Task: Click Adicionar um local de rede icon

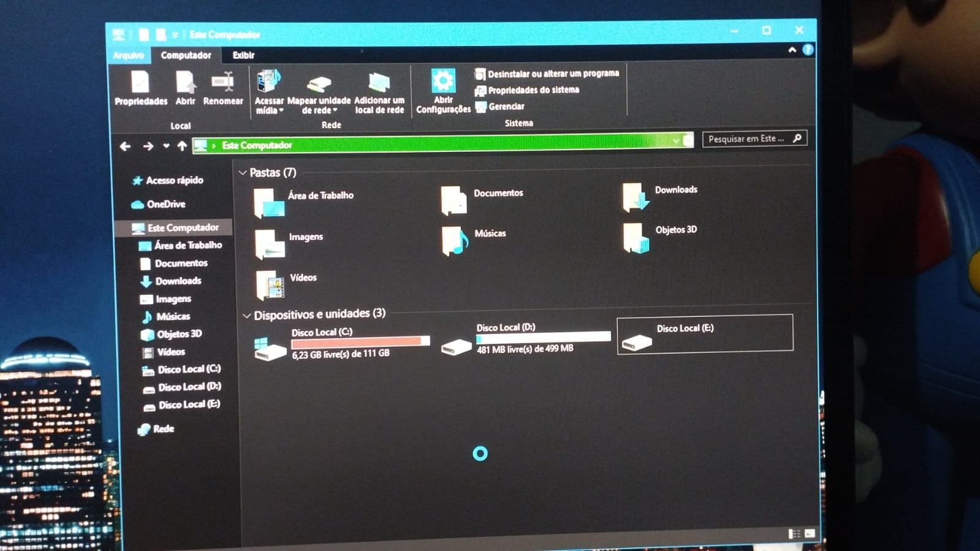Action: [379, 82]
